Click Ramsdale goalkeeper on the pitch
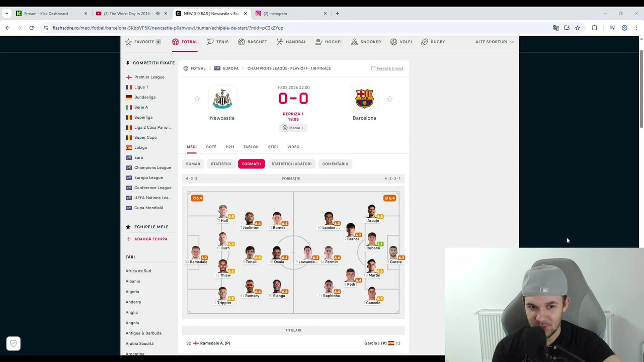This screenshot has width=644, height=362. [196, 255]
